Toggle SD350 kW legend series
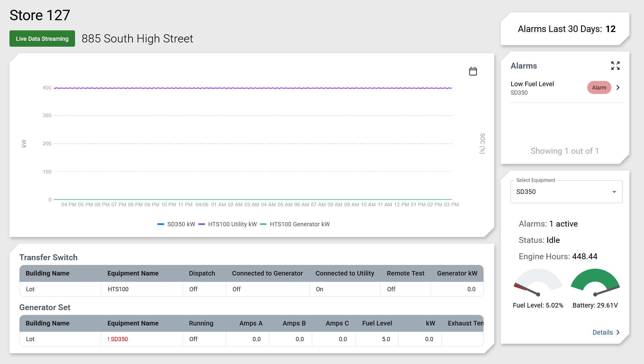644x364 pixels. [176, 224]
